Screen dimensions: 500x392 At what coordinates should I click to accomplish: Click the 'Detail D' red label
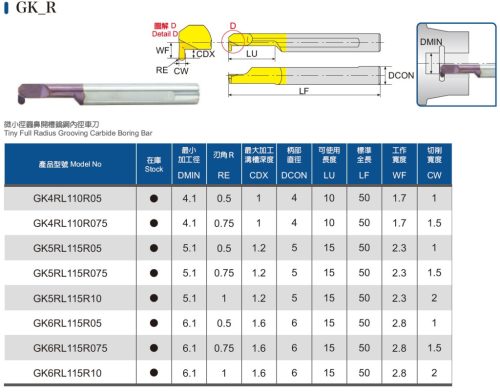click(165, 34)
